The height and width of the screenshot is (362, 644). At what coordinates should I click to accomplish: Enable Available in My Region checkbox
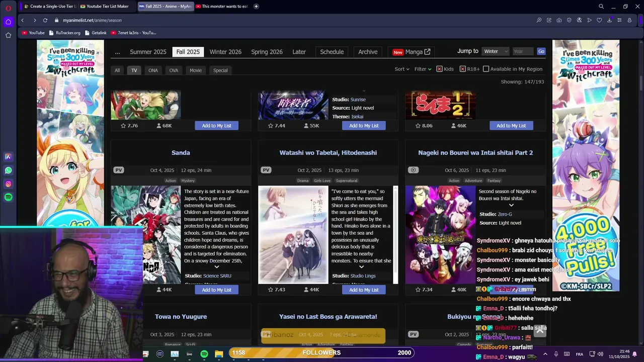tap(486, 69)
